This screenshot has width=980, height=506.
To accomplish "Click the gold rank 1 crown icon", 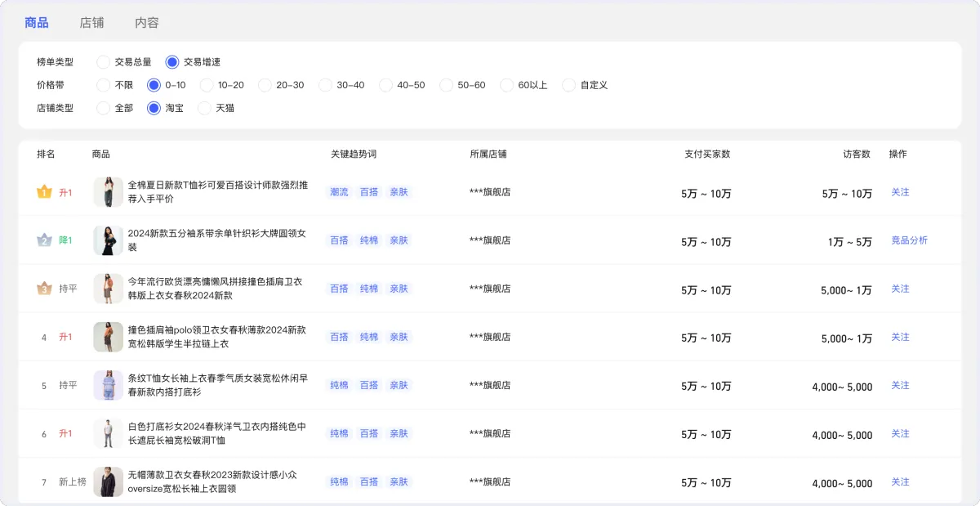I will point(44,192).
